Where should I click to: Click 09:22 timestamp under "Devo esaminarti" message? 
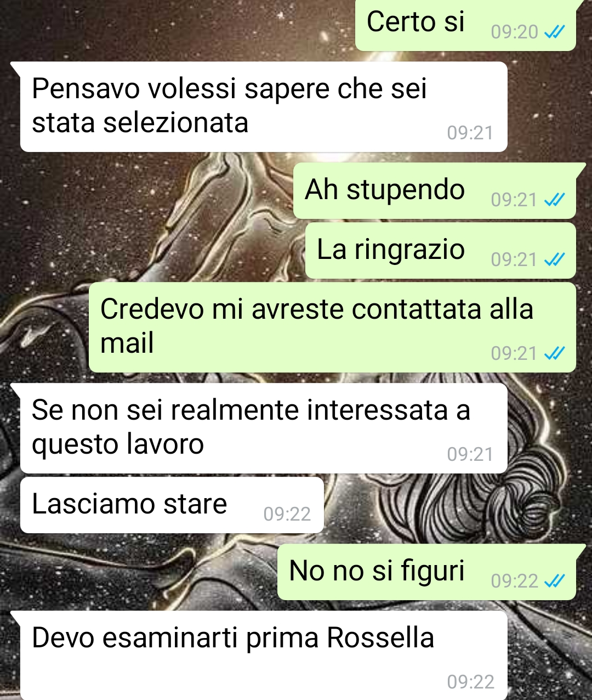click(470, 682)
